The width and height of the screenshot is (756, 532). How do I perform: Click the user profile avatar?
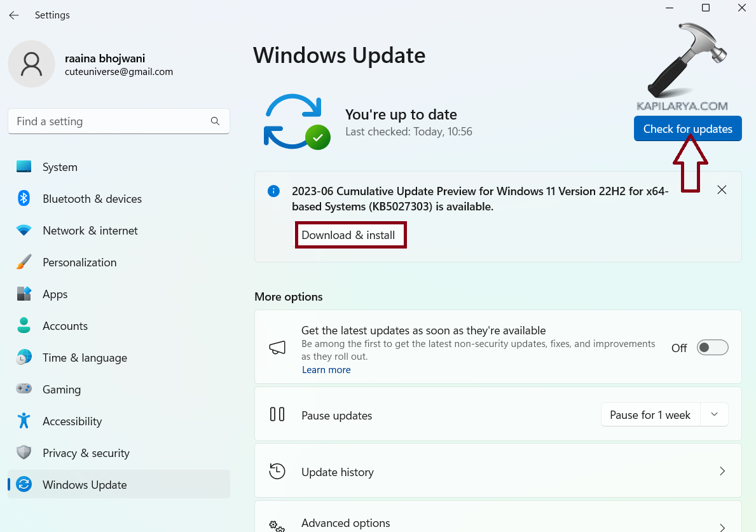[31, 64]
